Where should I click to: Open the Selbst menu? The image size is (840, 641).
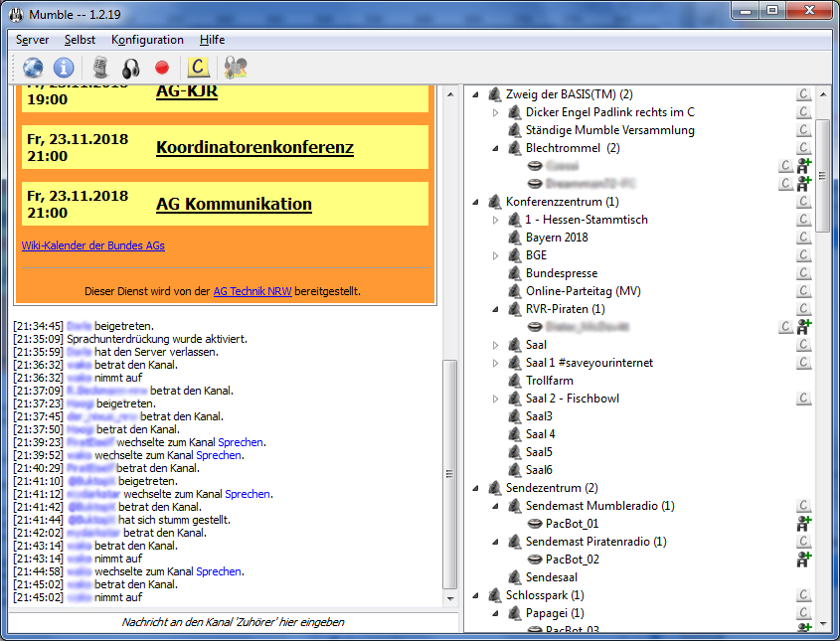point(80,40)
